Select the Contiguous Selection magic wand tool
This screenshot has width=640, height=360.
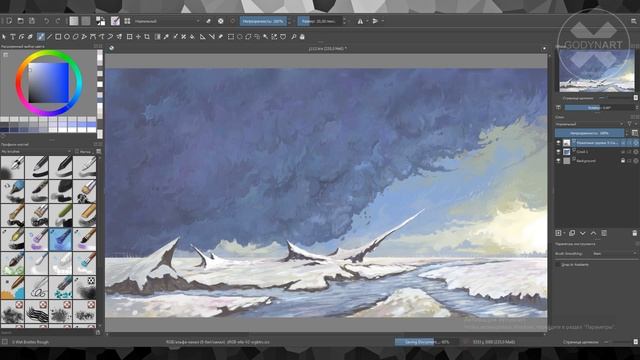(266, 37)
